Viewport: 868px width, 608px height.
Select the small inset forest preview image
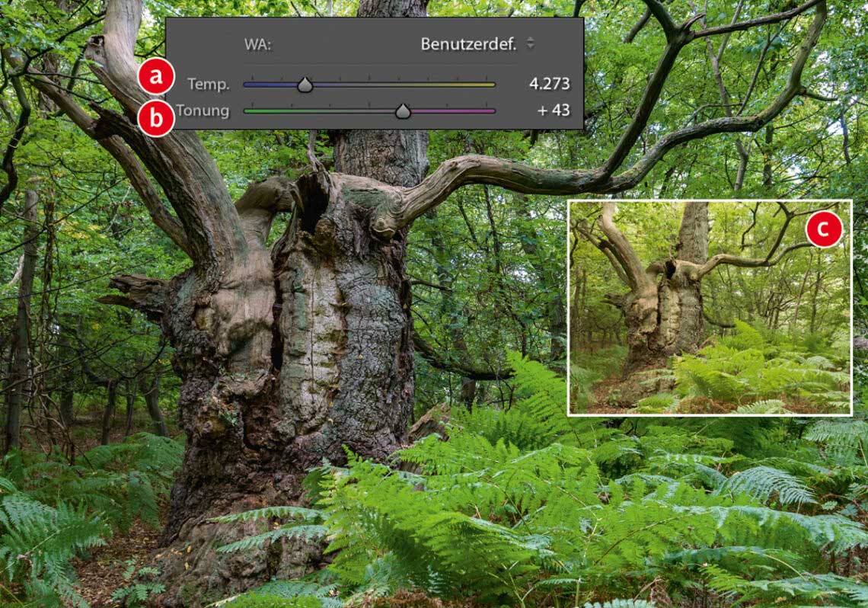710,308
